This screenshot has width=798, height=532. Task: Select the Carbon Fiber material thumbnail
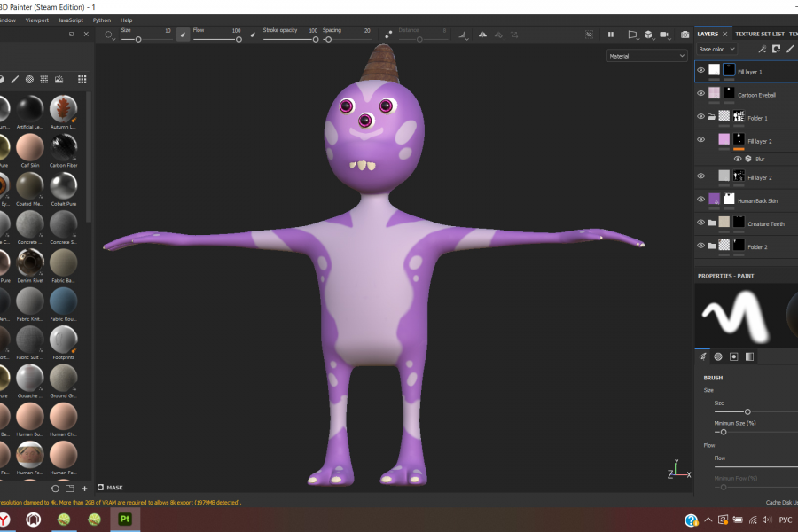coord(63,148)
